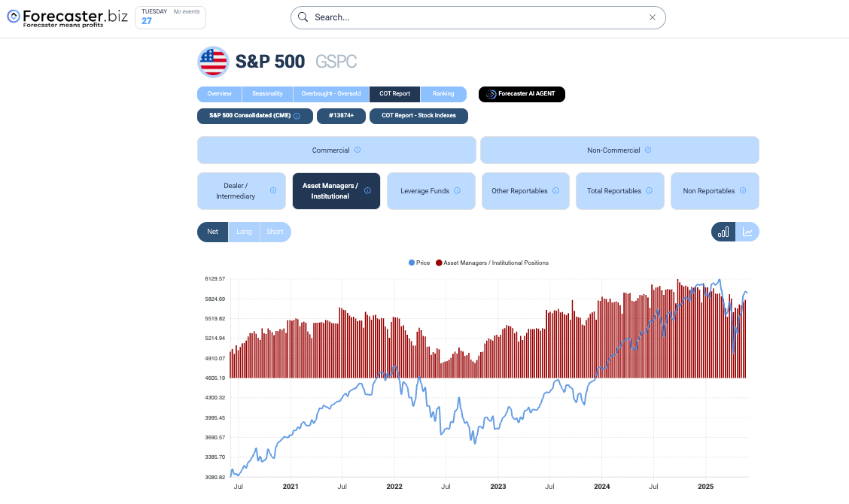Select the Short positions toggle
Image resolution: width=849 pixels, height=504 pixels.
275,232
